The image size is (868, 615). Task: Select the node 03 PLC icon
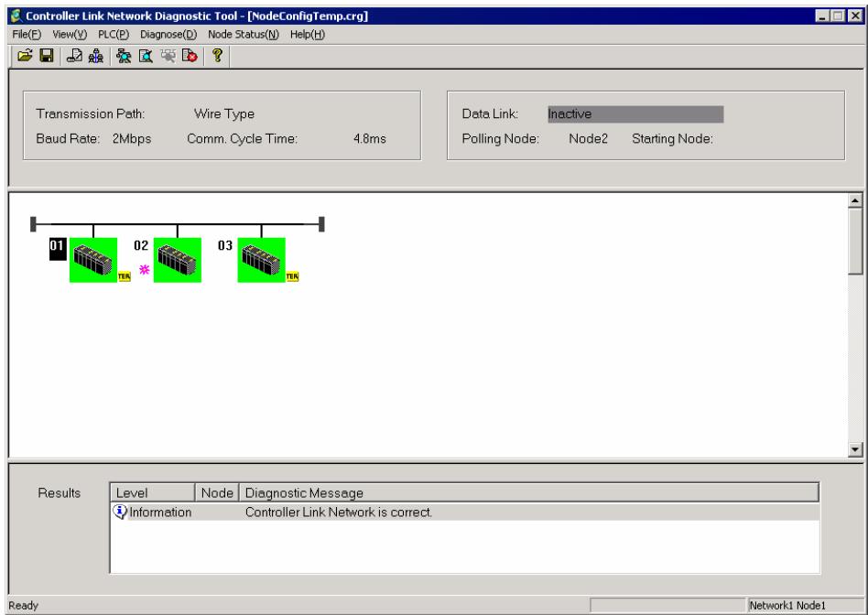(261, 260)
